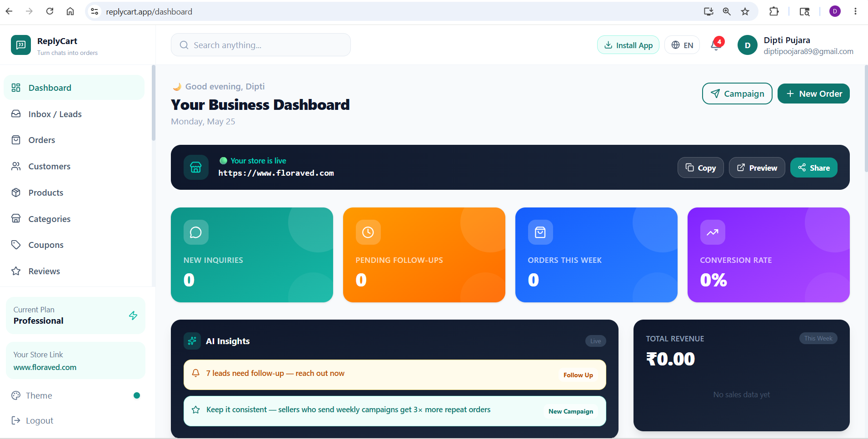Open the browser extensions puzzle icon

(774, 11)
